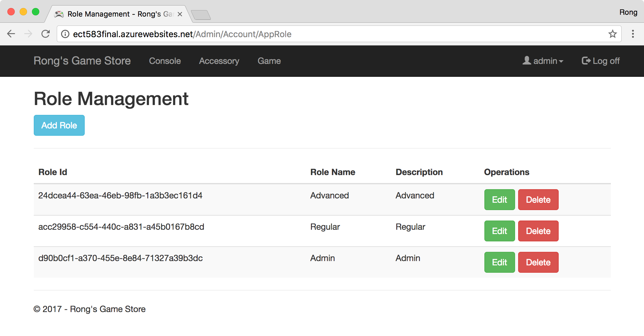Viewport: 644px width, 336px height.
Task: Open Rong's Game Store home link
Action: pos(82,61)
